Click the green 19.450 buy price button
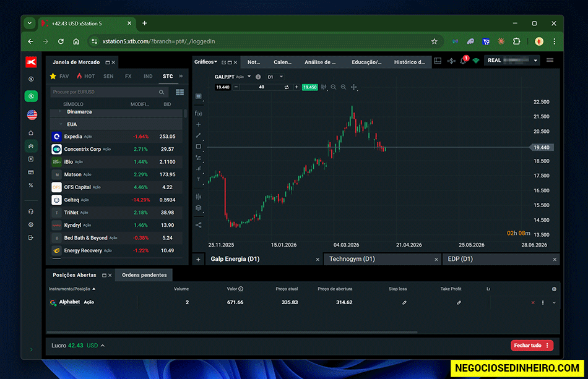 click(x=309, y=87)
